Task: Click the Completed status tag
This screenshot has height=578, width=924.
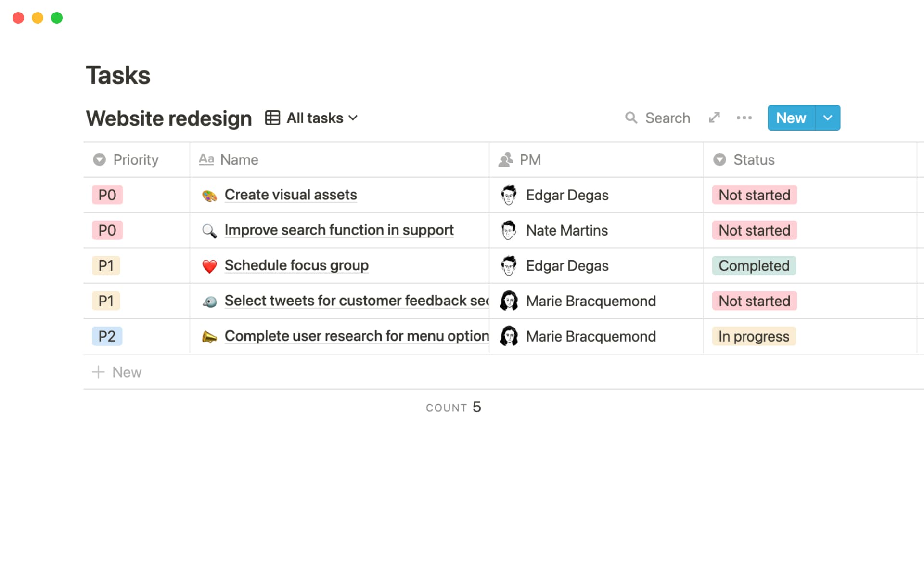Action: click(754, 266)
